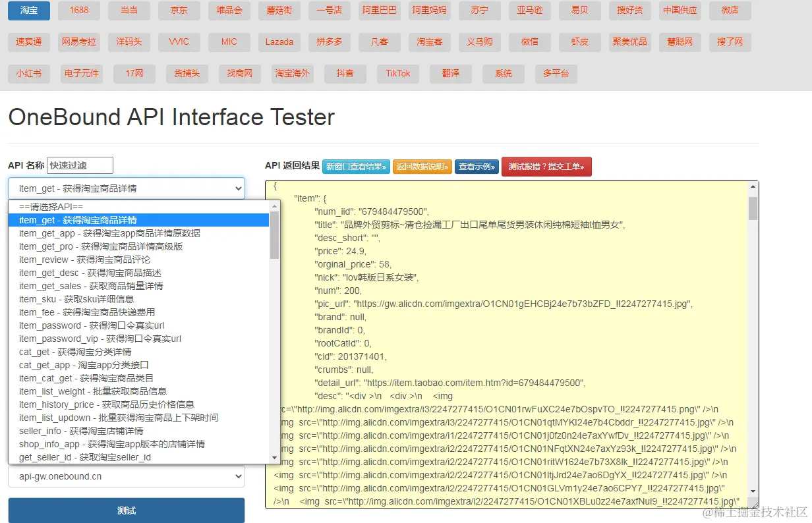Open 返回数据说明 documentation button
Viewport: 812px width, 523px height.
(422, 167)
